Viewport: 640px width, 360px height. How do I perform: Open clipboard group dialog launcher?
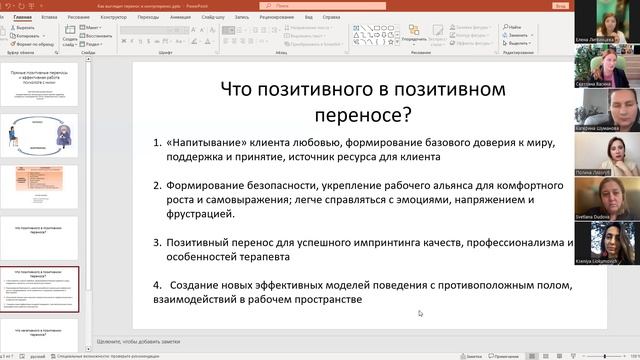point(56,53)
